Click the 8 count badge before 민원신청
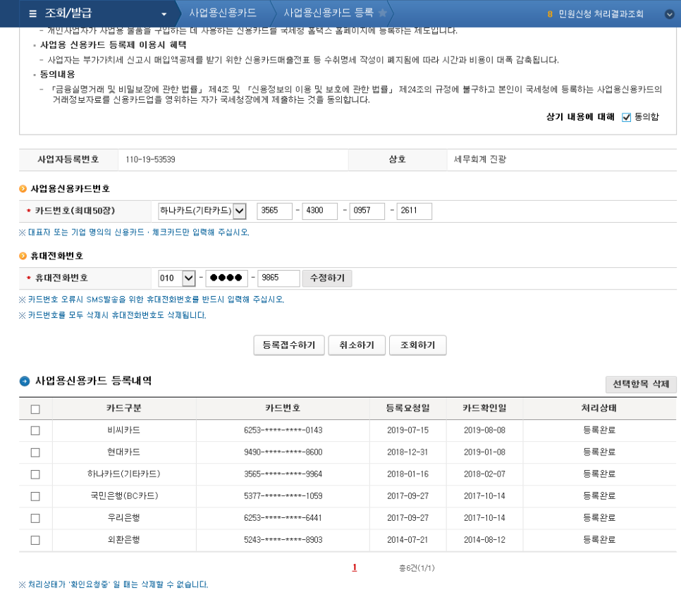 point(550,14)
